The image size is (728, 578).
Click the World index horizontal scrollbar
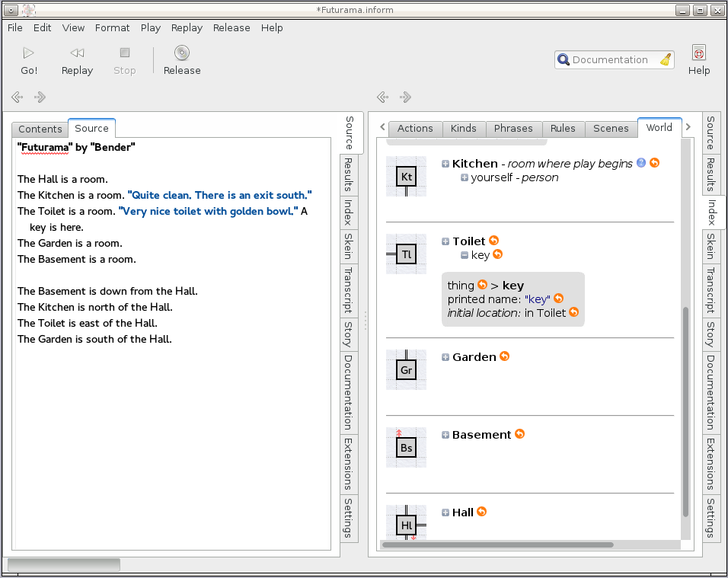click(x=498, y=544)
